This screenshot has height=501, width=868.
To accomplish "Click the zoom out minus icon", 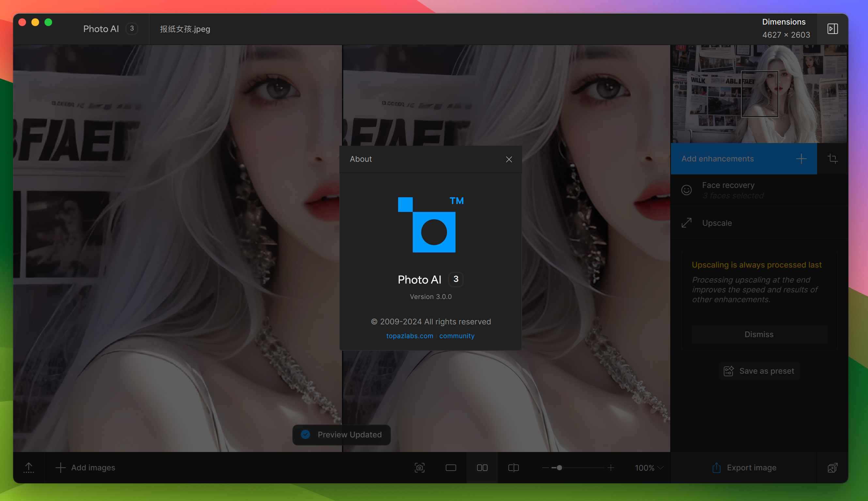I will point(546,468).
